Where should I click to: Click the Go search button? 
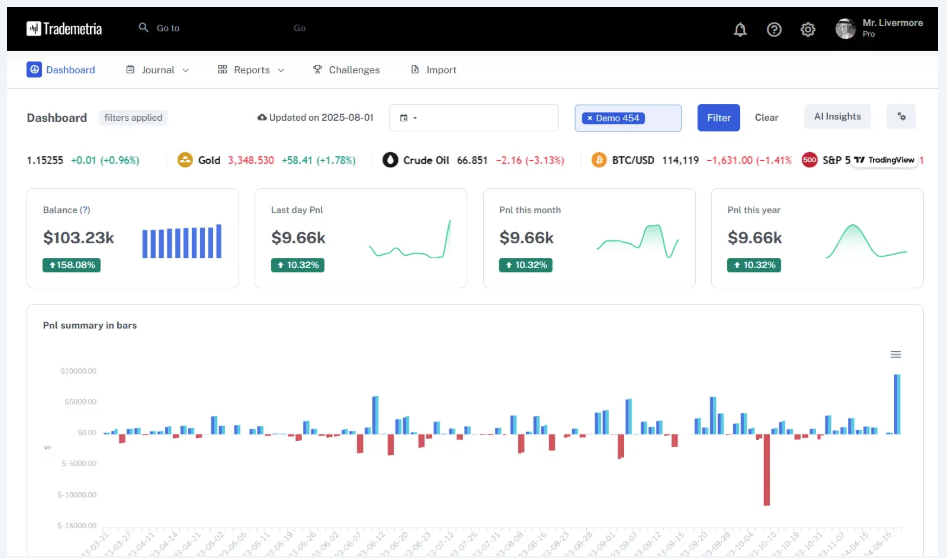coord(300,28)
